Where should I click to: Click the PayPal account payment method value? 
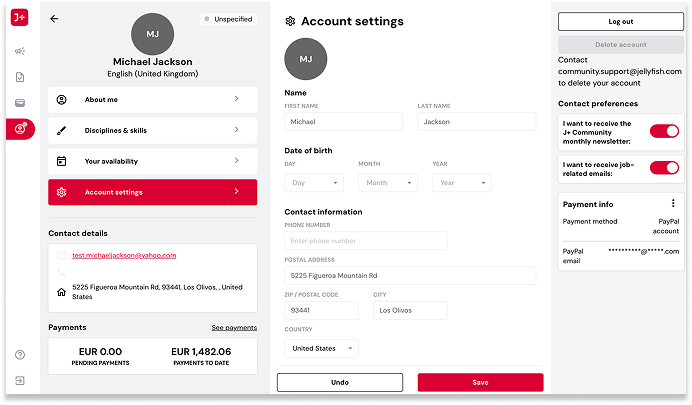tap(666, 226)
